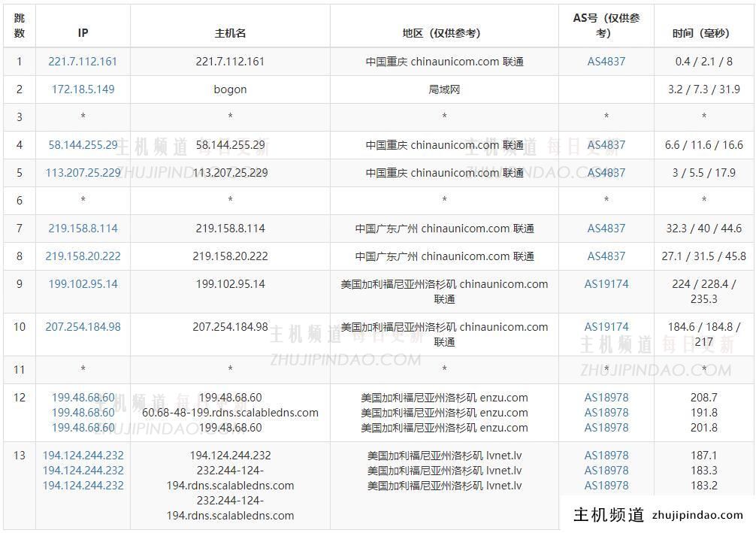Screen dimensions: 756x533
Task: Select time value '201.8' in hop 12
Action: (703, 427)
